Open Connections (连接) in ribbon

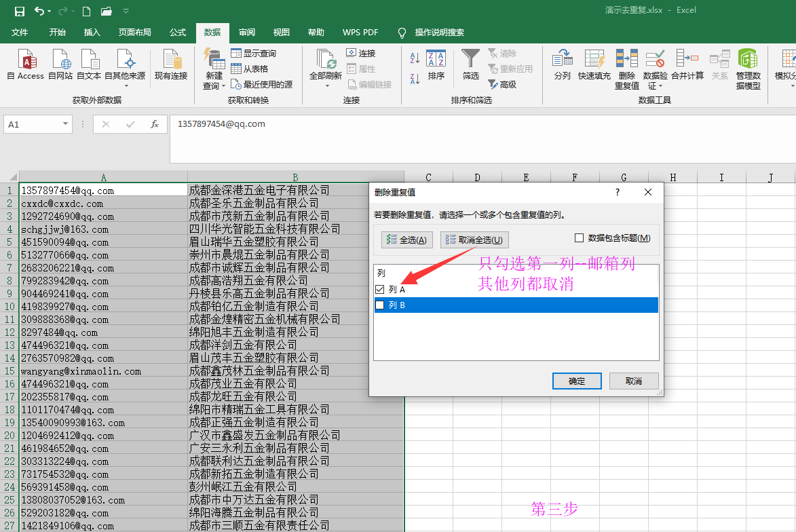tap(361, 54)
